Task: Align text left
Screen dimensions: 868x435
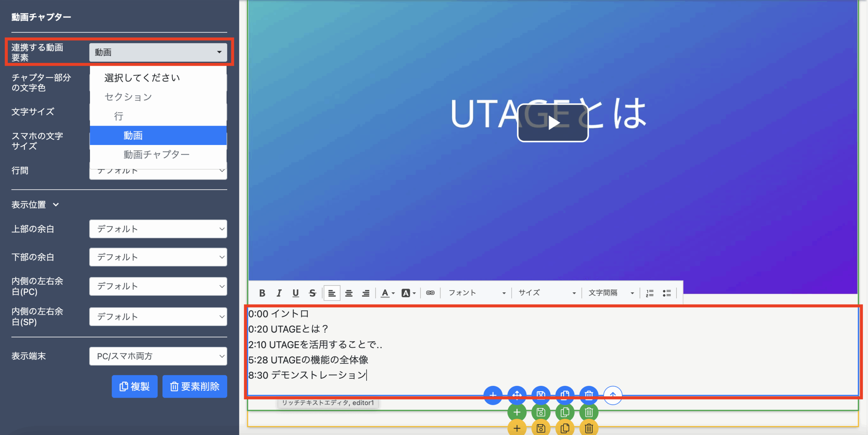Action: tap(332, 293)
